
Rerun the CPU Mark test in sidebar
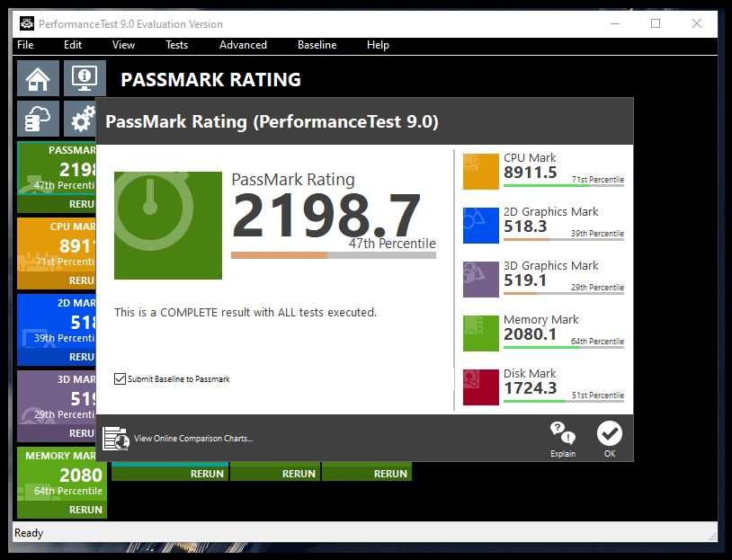click(57, 280)
